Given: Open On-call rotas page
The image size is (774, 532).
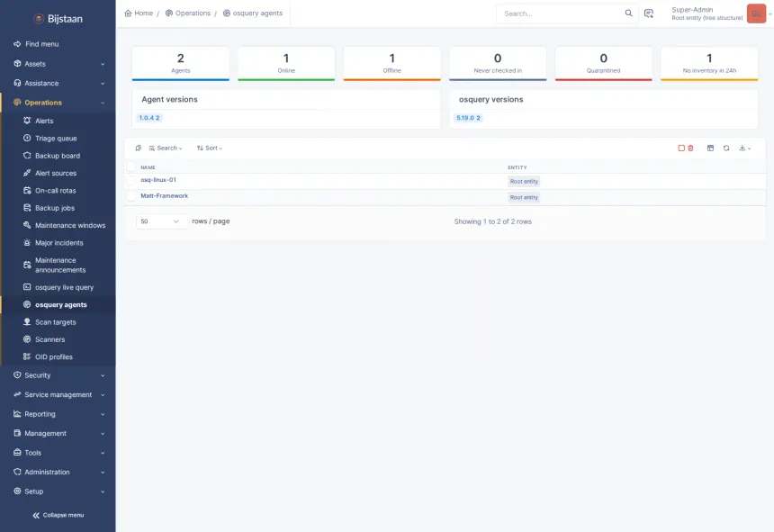Looking at the screenshot, I should click(55, 191).
